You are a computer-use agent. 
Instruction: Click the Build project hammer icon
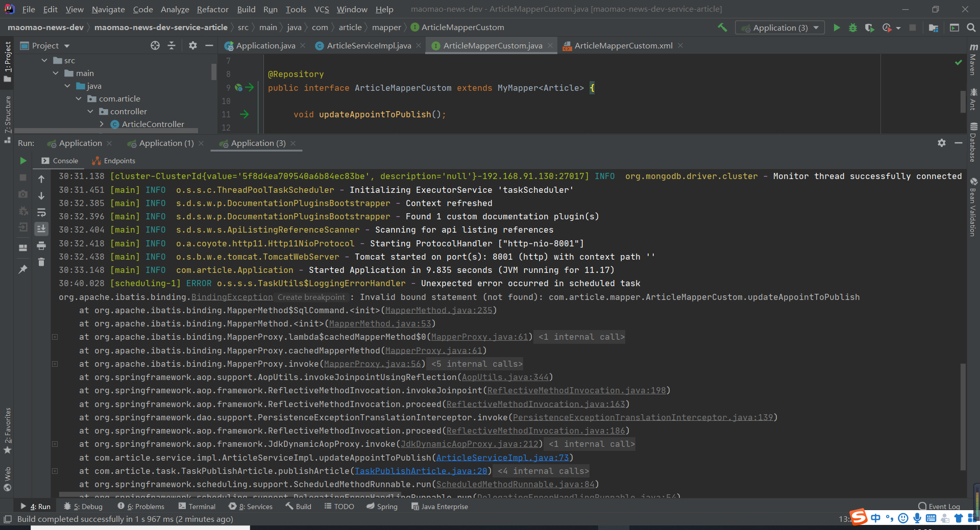(x=722, y=28)
